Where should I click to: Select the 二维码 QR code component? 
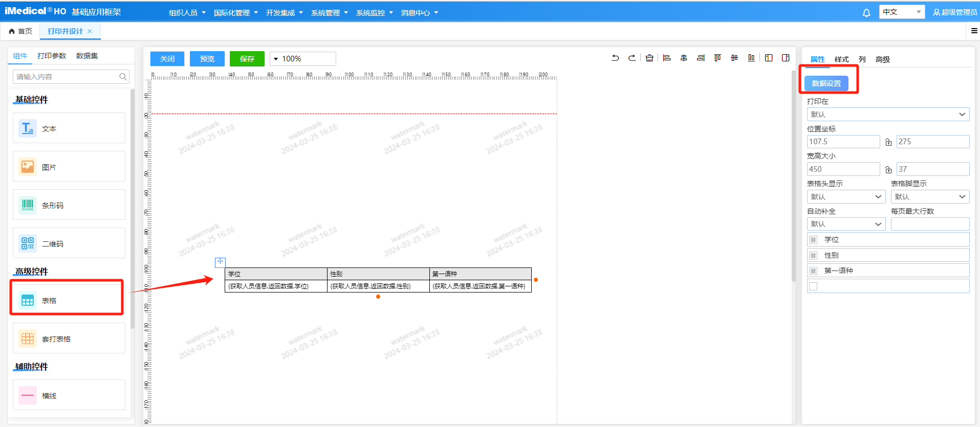(69, 243)
